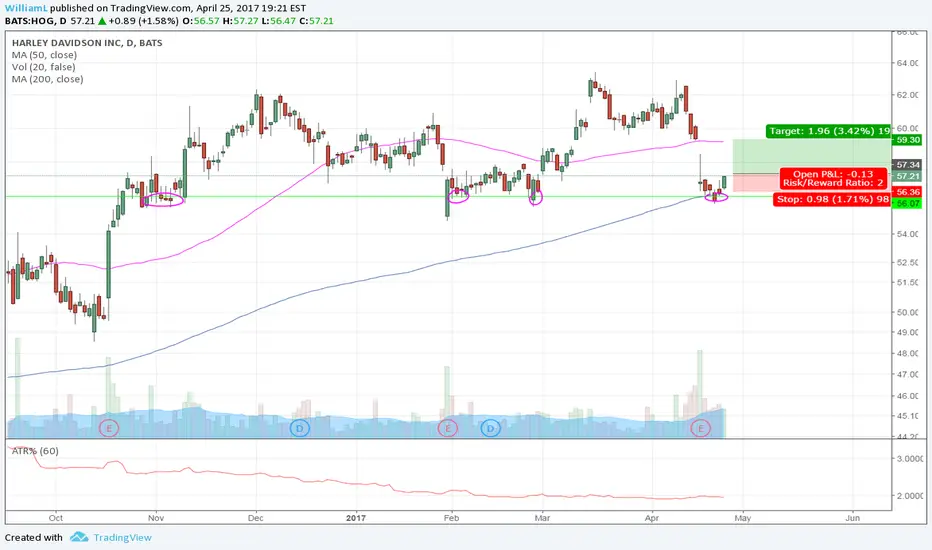Click the 64.00 price axis level
Viewport: 932px width, 550px height.
click(x=907, y=63)
